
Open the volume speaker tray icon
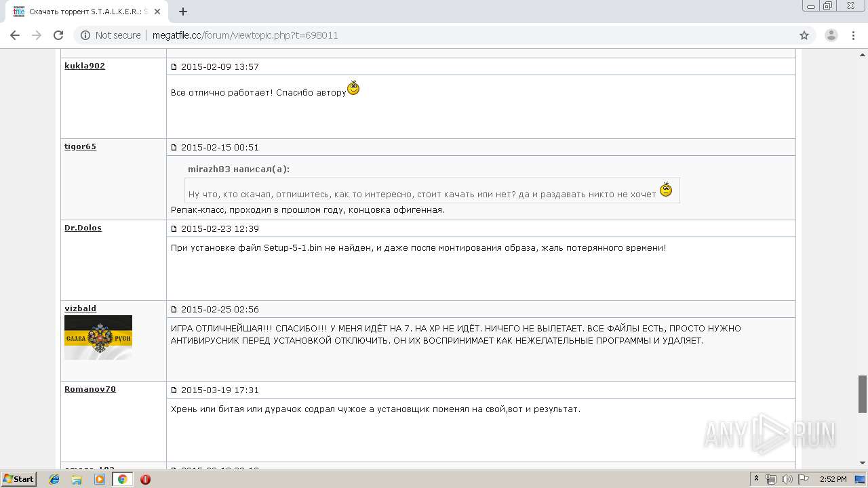coord(787,479)
